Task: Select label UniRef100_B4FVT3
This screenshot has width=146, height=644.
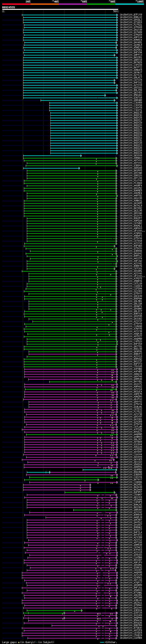Action: (x=131, y=364)
